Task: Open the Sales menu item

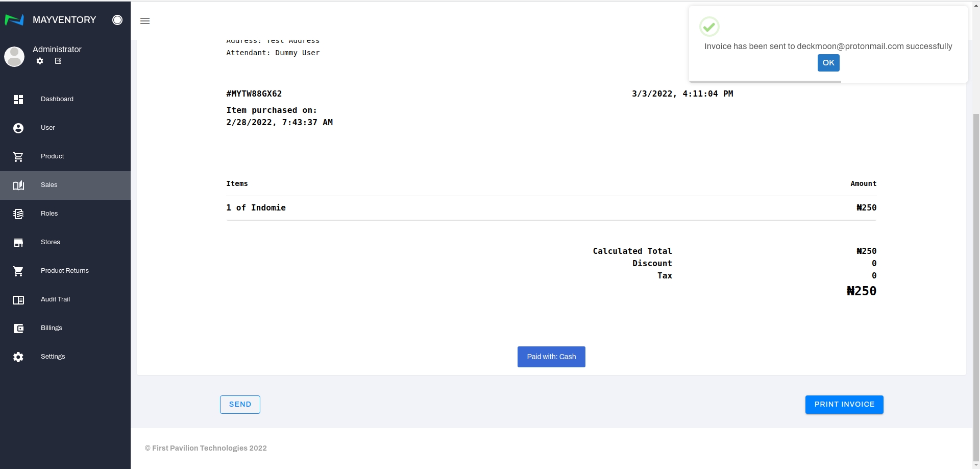Action: pos(49,185)
